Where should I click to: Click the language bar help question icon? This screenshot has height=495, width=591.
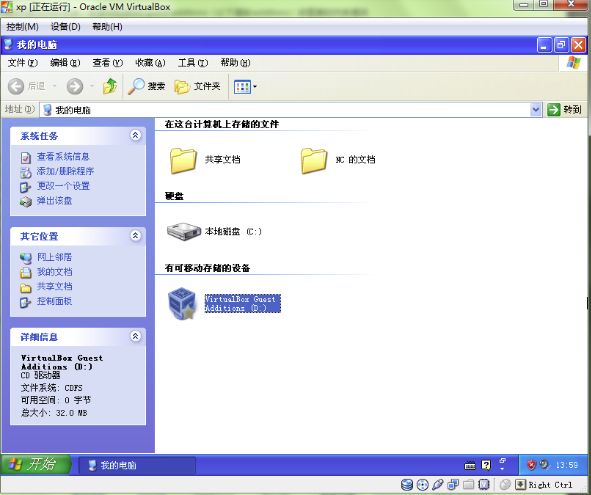point(486,465)
